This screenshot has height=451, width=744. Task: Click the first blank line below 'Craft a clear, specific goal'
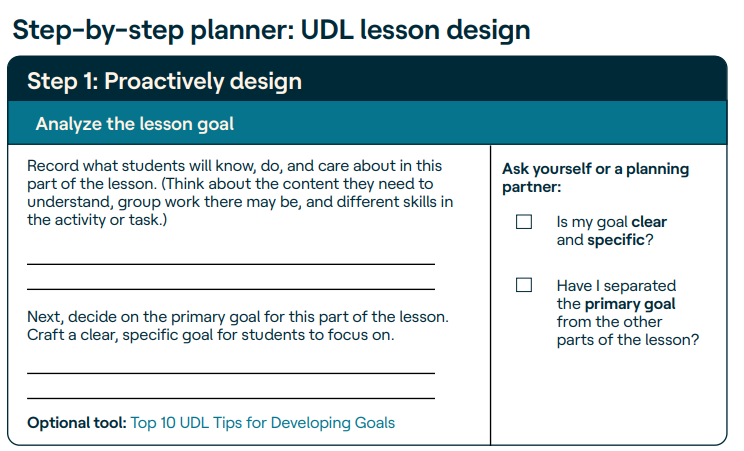(231, 373)
